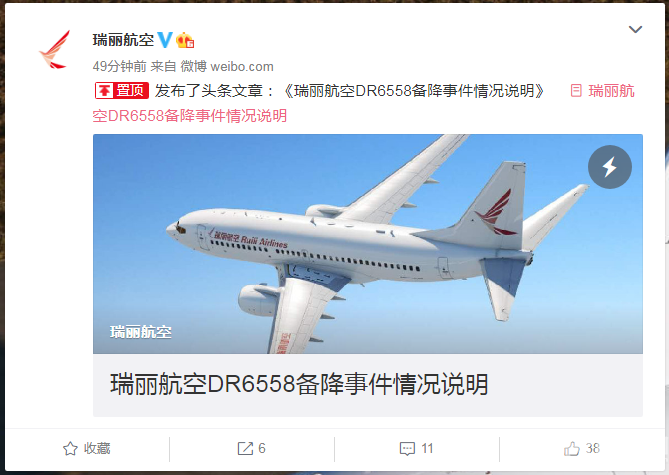Like the post with thumbs up 38
This screenshot has height=475, width=669.
(x=582, y=449)
